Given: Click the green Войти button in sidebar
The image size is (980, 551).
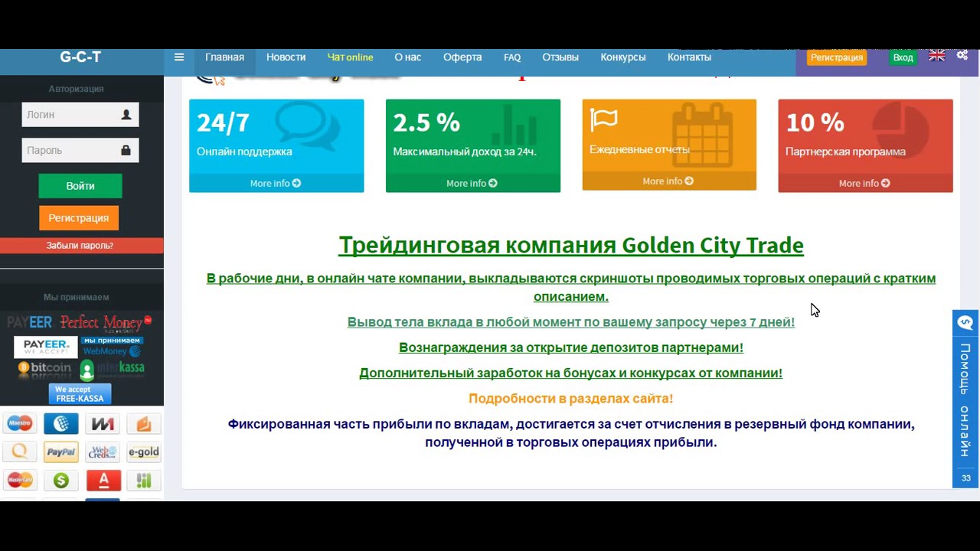Looking at the screenshot, I should pos(80,186).
